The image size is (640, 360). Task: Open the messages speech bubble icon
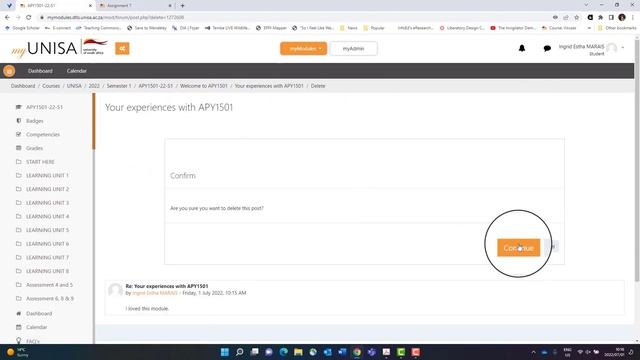pos(547,48)
